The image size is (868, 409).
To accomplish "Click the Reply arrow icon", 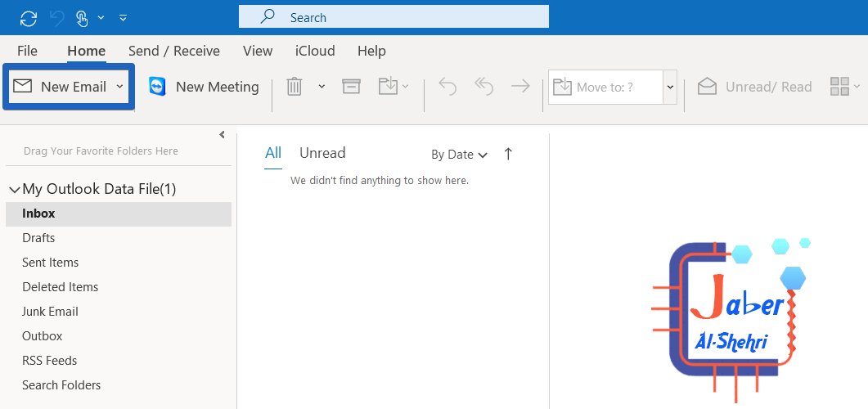I will 447,87.
